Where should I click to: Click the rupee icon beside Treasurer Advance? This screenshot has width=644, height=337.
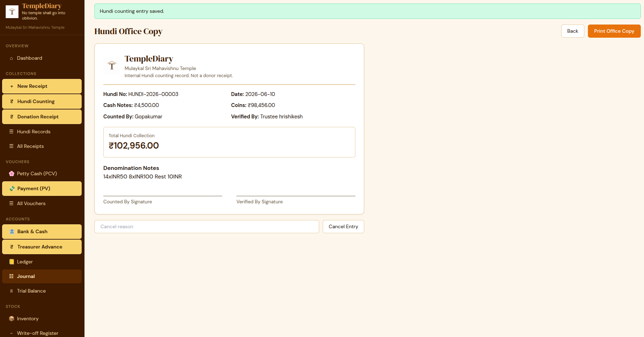pyautogui.click(x=12, y=247)
